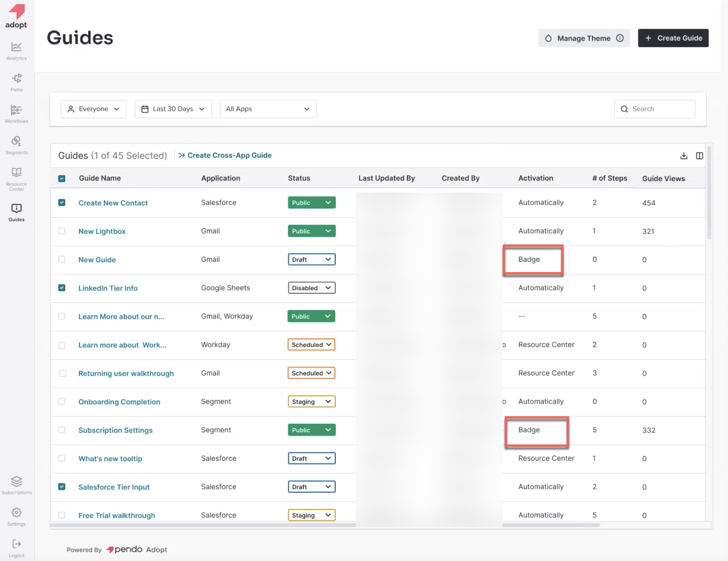This screenshot has width=728, height=561.
Task: Open the Onboarding Completion guide
Action: (x=120, y=402)
